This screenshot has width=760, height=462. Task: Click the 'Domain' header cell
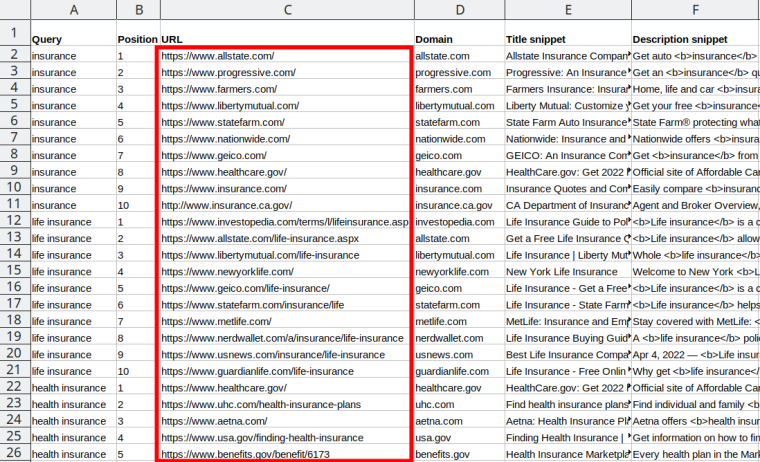click(x=459, y=33)
